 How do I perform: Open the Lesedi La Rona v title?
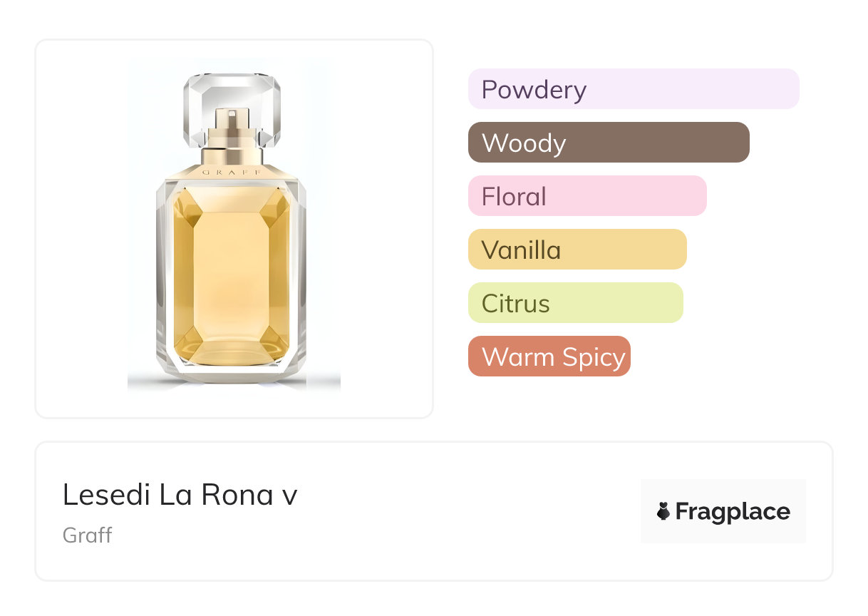coord(180,495)
